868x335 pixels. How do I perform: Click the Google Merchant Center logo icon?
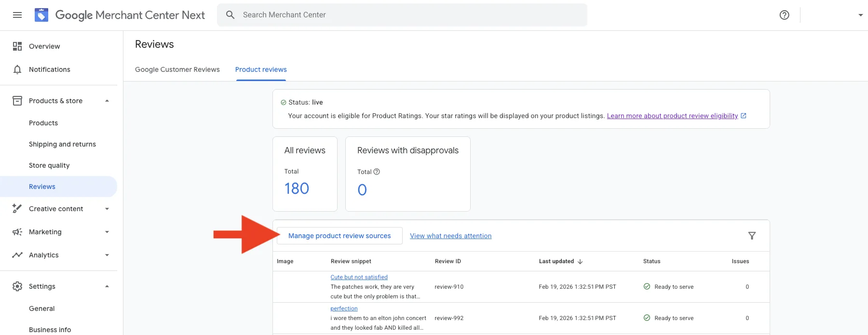tap(41, 15)
